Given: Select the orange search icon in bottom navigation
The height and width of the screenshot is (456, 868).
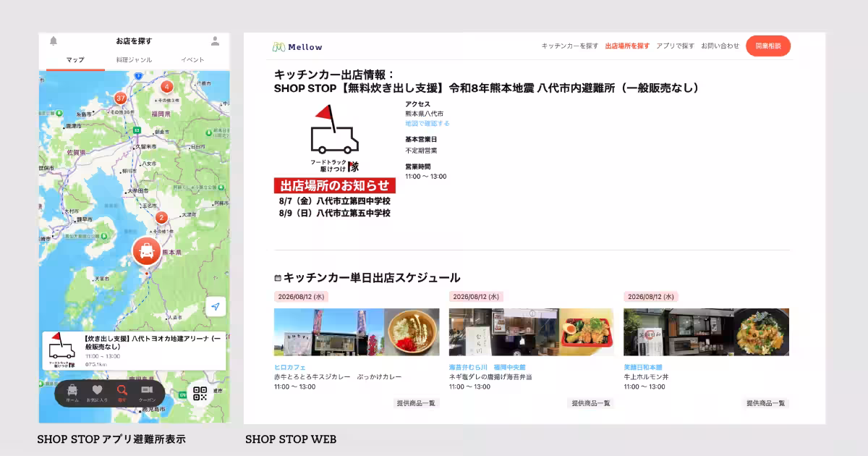Looking at the screenshot, I should tap(122, 393).
